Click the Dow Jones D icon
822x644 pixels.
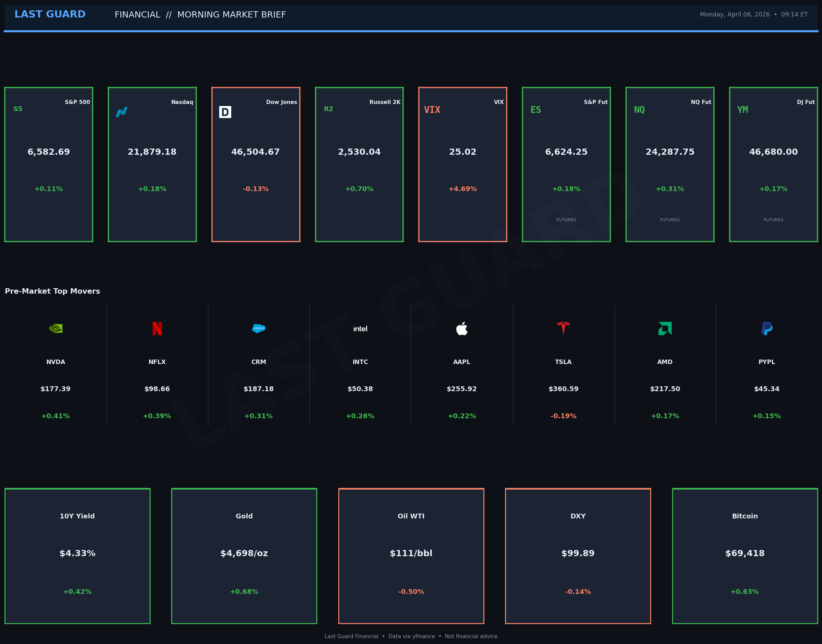point(225,112)
